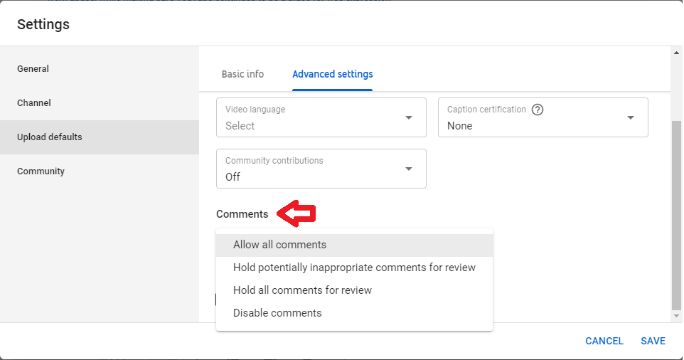Click the Video language dropdown arrow

409,117
